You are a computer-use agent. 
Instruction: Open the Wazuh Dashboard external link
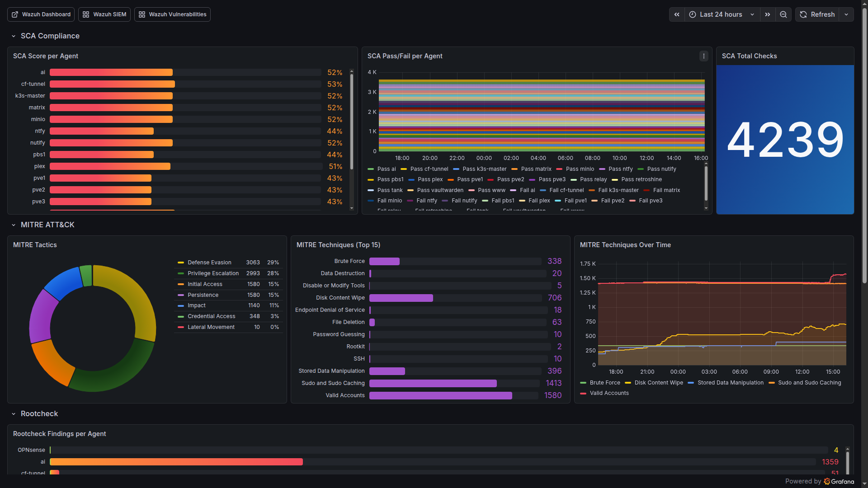41,14
